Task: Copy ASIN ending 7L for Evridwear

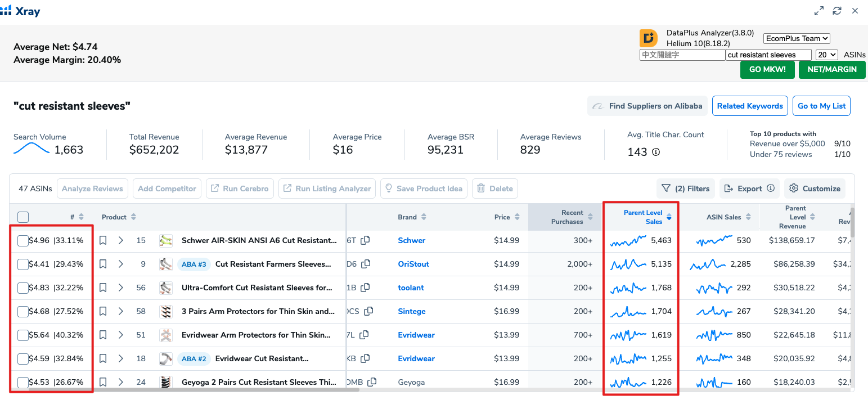Action: [364, 335]
